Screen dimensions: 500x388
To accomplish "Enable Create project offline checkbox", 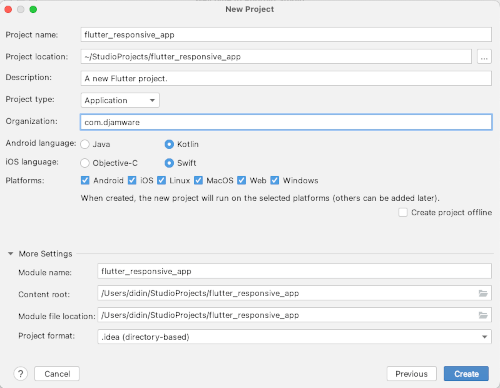I will click(x=403, y=212).
